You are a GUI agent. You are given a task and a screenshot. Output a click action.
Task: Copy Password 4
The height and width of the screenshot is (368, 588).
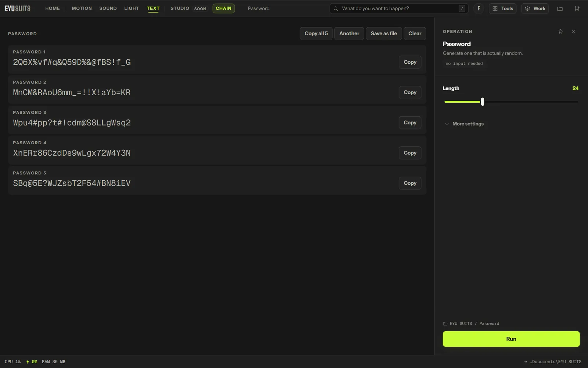coord(410,153)
